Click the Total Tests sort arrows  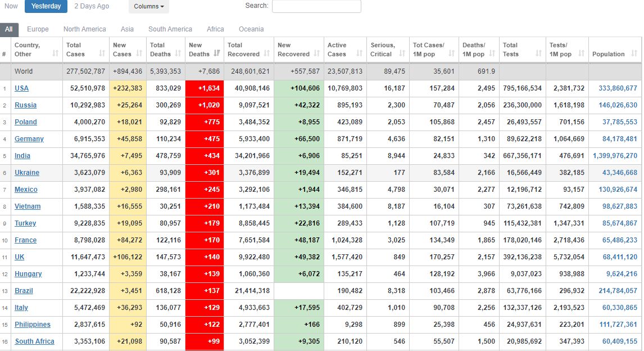click(x=539, y=54)
